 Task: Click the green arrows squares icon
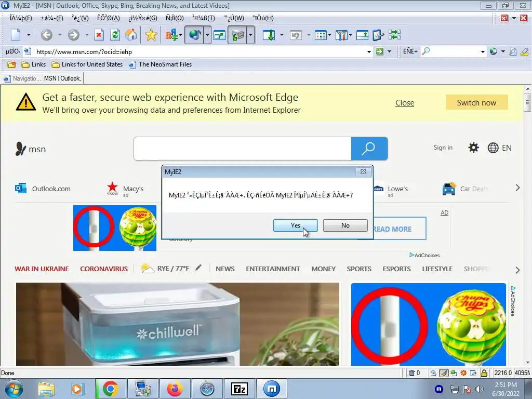point(394,35)
